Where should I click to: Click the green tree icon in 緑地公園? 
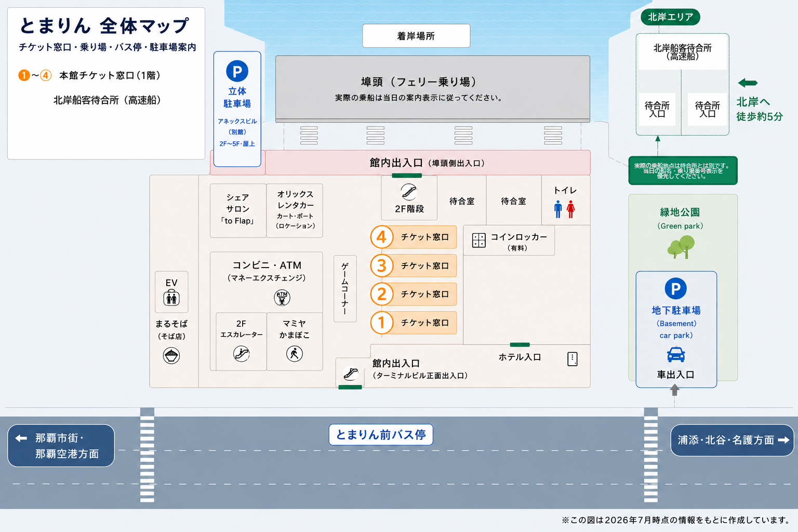pyautogui.click(x=681, y=247)
